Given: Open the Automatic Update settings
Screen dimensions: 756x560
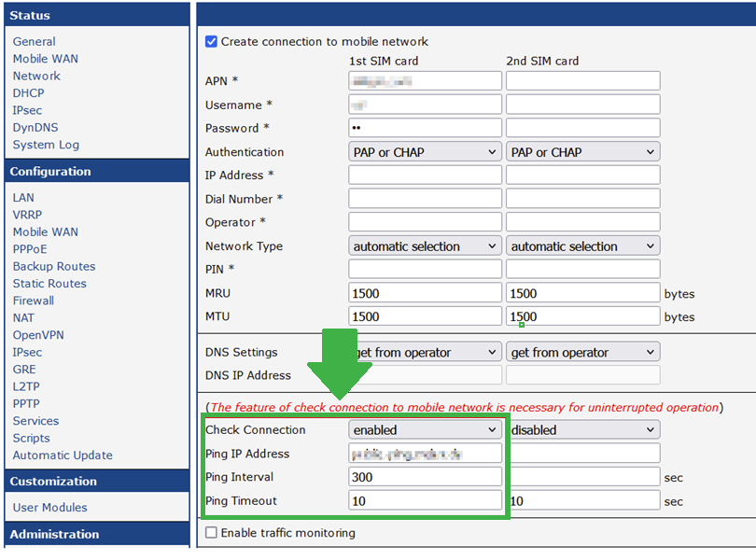Looking at the screenshot, I should [x=62, y=455].
